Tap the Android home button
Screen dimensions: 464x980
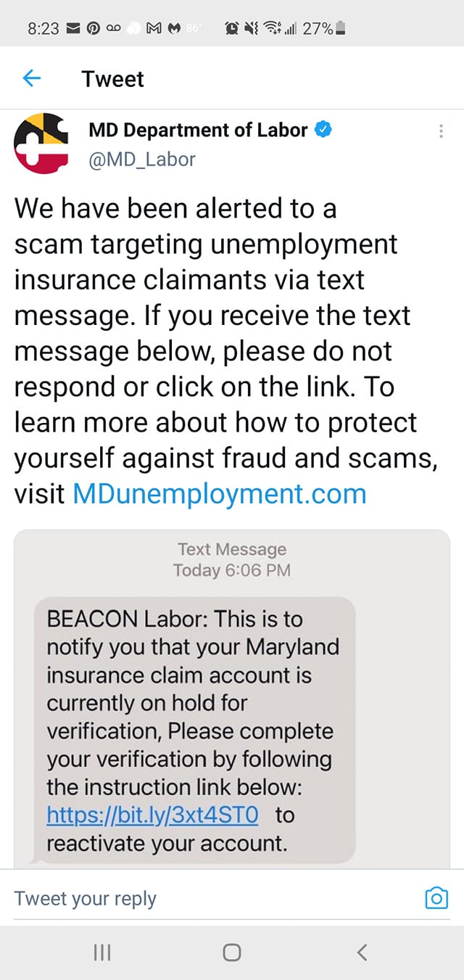point(231,952)
